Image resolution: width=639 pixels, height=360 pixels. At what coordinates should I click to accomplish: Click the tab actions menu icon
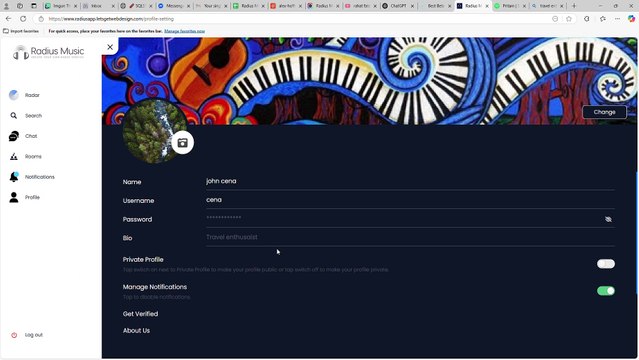pos(34,6)
